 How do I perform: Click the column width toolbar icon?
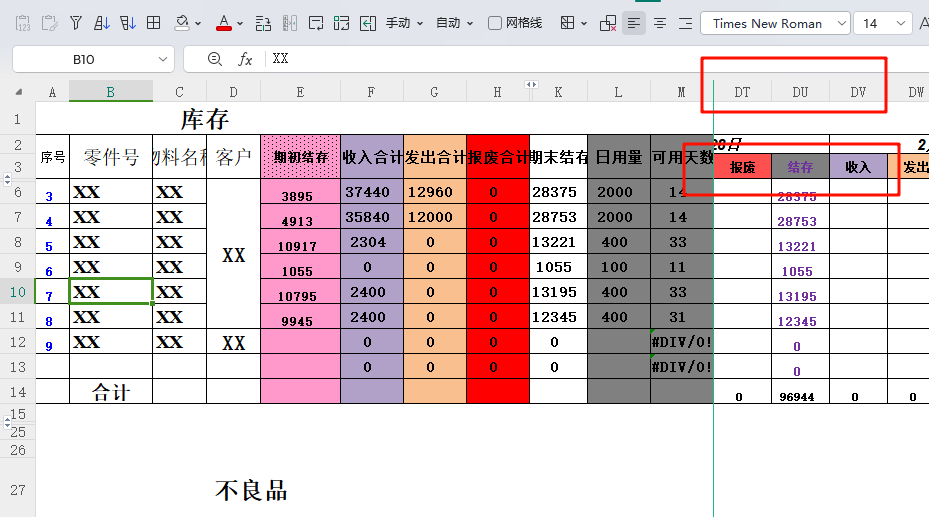tap(290, 24)
